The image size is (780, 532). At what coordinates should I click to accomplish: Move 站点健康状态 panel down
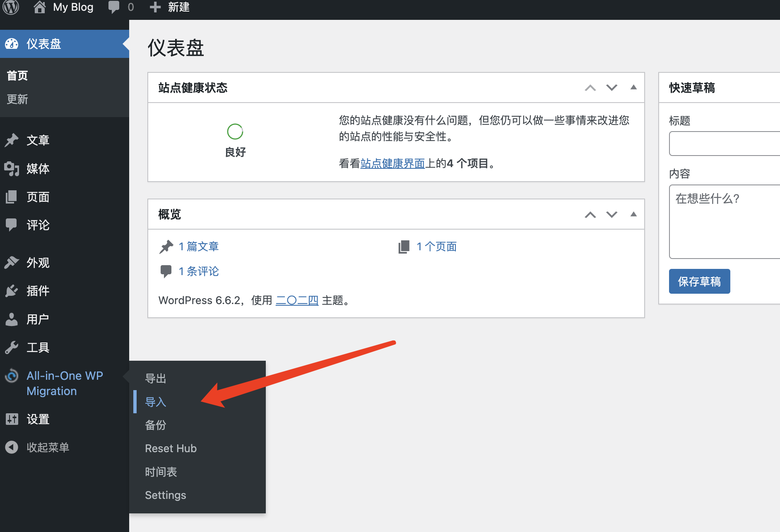(612, 88)
